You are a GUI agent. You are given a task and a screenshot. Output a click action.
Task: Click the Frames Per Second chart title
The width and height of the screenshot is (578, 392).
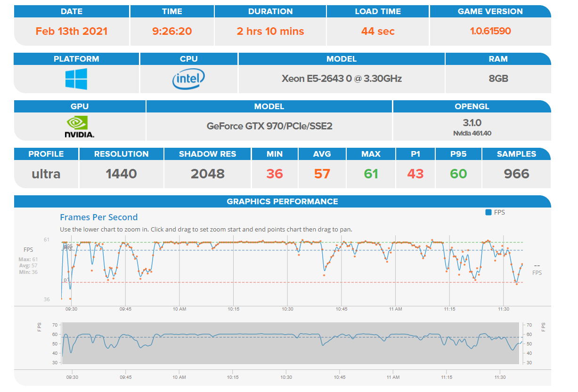[x=99, y=217]
